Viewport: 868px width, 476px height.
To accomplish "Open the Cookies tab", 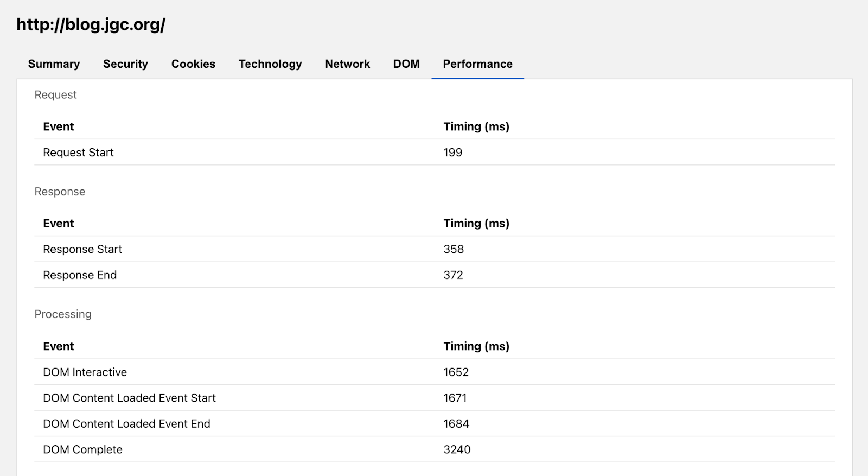I will (x=193, y=64).
